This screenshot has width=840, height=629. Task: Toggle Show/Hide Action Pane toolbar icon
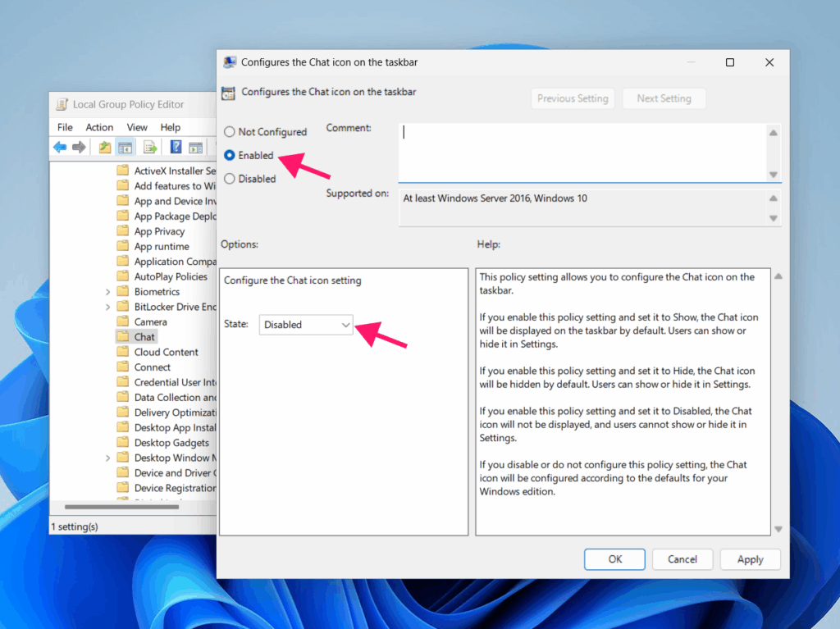click(x=195, y=147)
